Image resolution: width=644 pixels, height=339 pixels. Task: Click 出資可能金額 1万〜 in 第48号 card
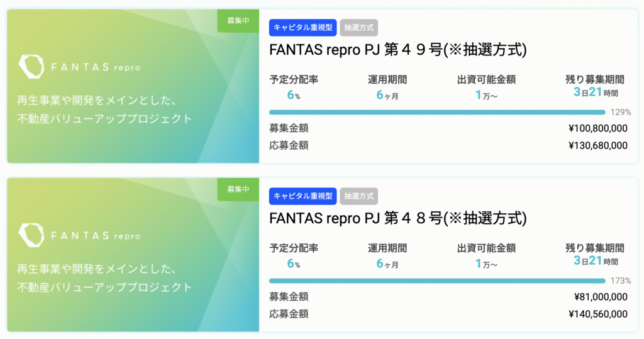click(x=486, y=264)
